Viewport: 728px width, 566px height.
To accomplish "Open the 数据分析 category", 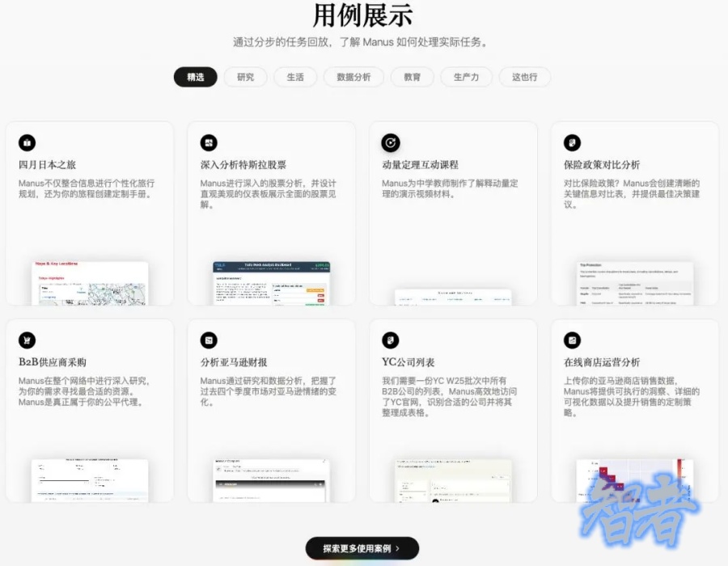I will 353,78.
